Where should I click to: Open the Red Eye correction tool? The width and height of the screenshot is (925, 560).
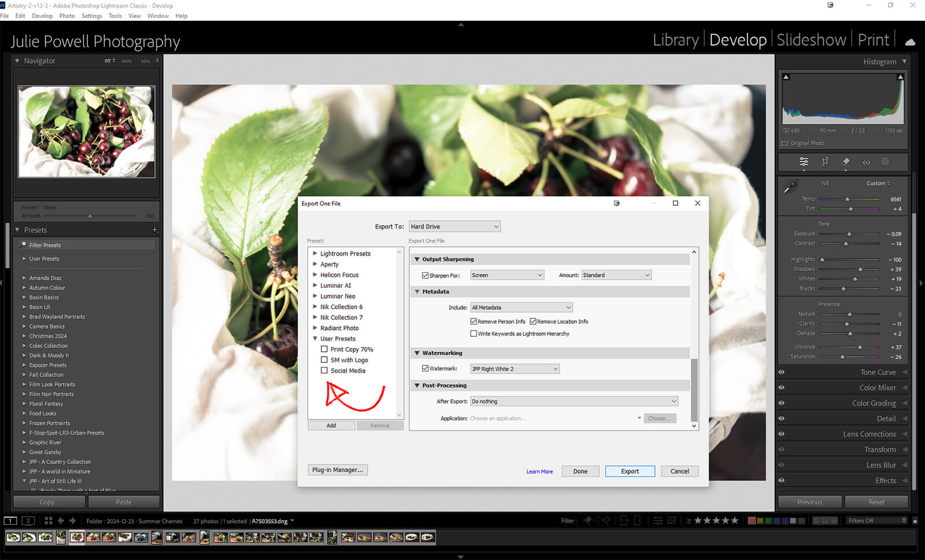point(866,162)
